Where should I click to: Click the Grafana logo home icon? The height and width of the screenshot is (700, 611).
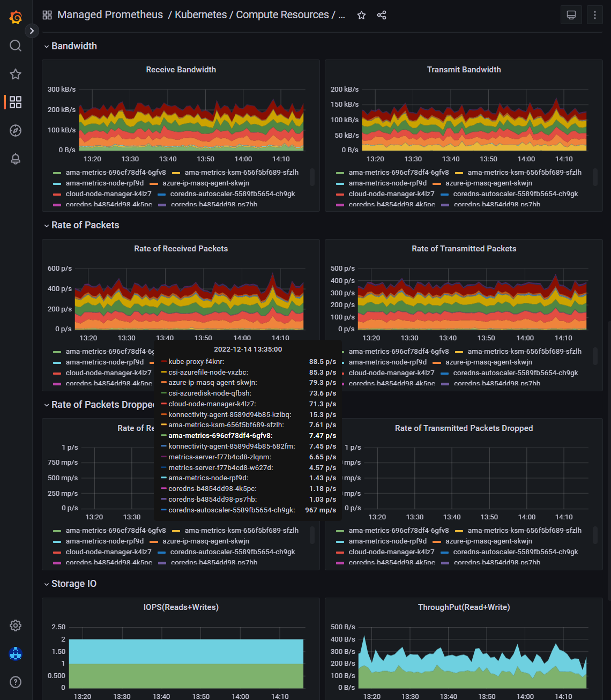pos(16,17)
